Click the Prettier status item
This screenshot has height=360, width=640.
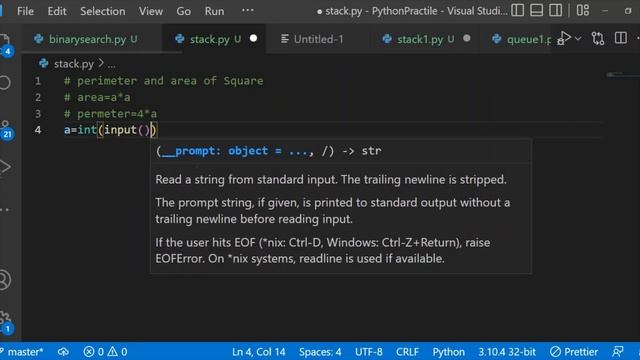coord(573,352)
